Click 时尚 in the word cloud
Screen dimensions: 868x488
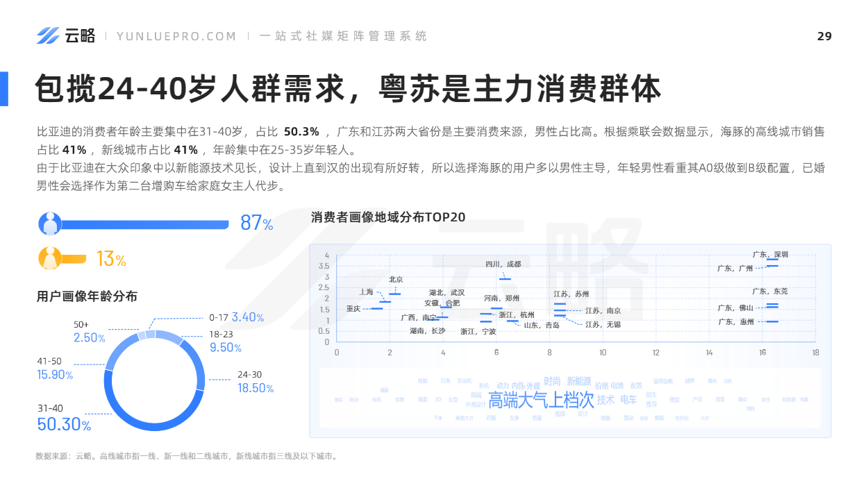tap(552, 381)
